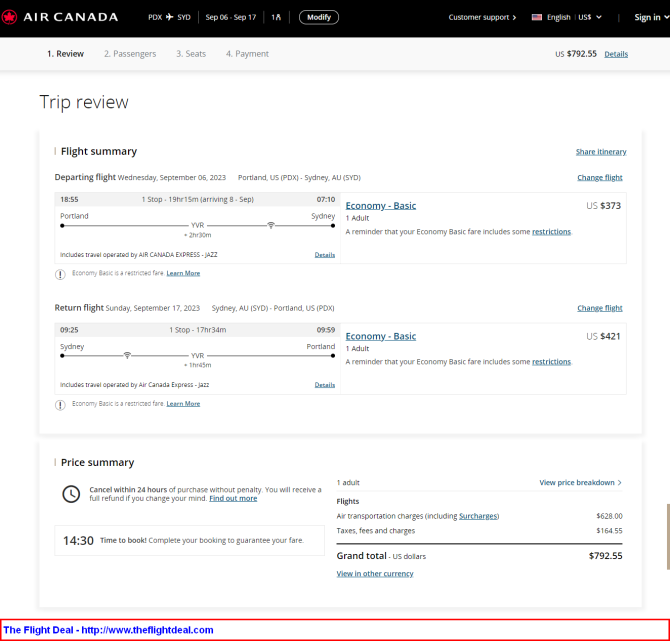Open Customer support menu
Image resolution: width=670 pixels, height=641 pixels.
[x=482, y=17]
